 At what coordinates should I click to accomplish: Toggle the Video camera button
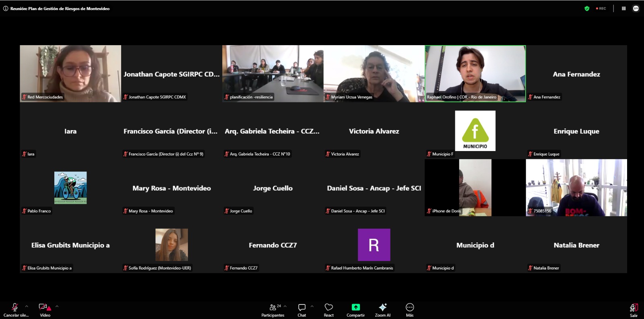[45, 310]
